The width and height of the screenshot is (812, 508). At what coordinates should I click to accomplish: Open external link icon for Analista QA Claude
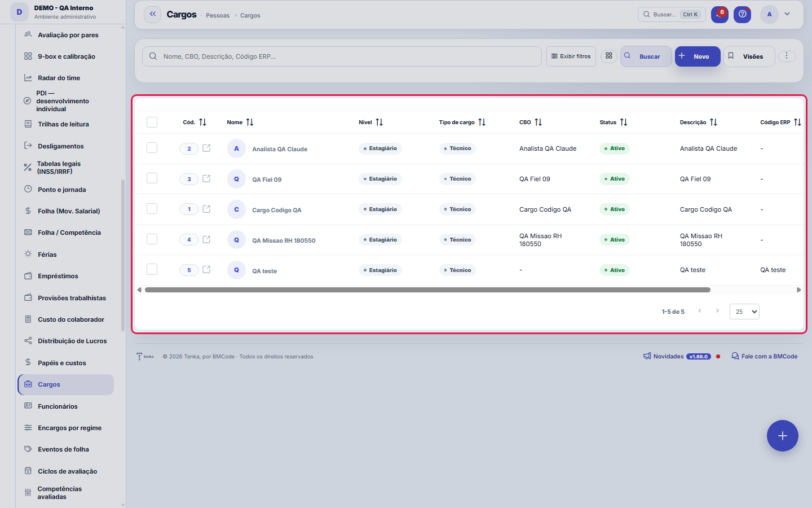click(x=206, y=148)
